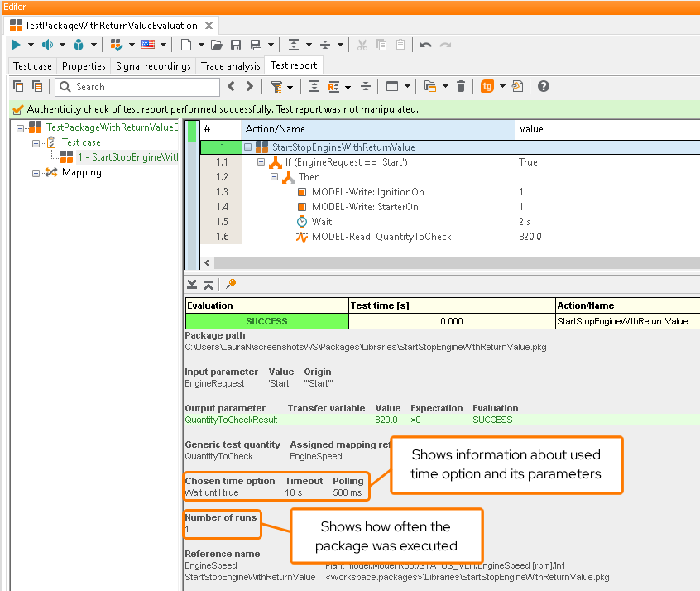Switch to the Properties tab

[84, 66]
